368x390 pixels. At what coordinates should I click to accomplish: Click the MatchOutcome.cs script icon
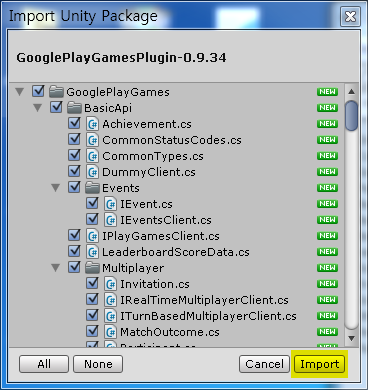(x=110, y=332)
